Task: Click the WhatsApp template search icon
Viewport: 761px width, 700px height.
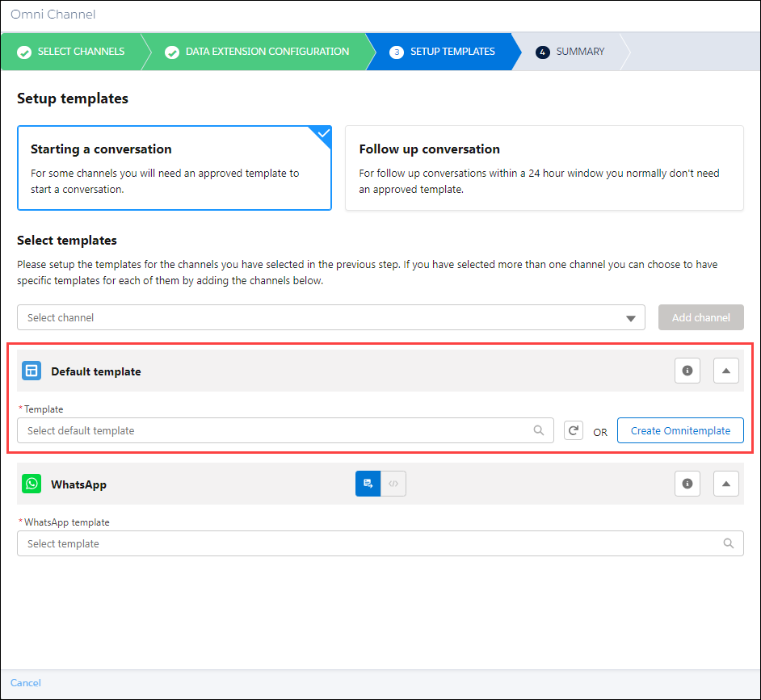Action: (729, 543)
